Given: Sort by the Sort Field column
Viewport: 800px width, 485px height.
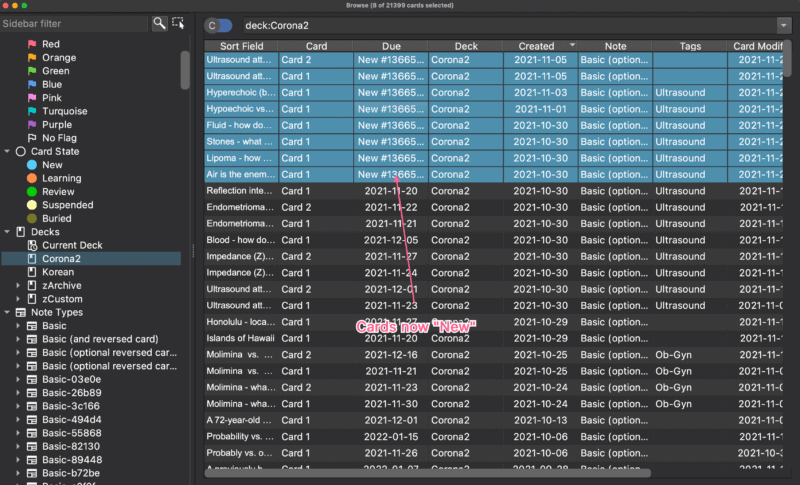Looking at the screenshot, I should (241, 46).
